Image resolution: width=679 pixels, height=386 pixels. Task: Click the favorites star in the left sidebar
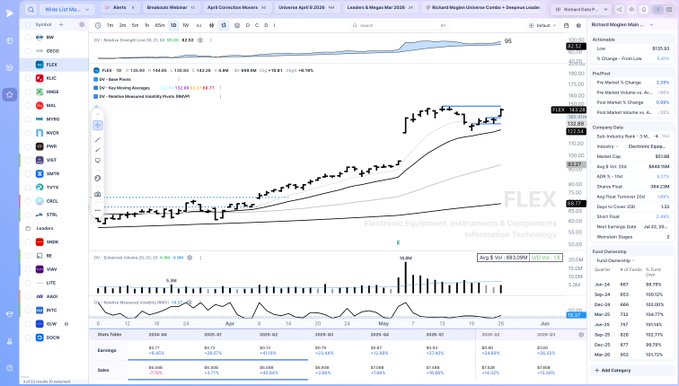point(10,94)
